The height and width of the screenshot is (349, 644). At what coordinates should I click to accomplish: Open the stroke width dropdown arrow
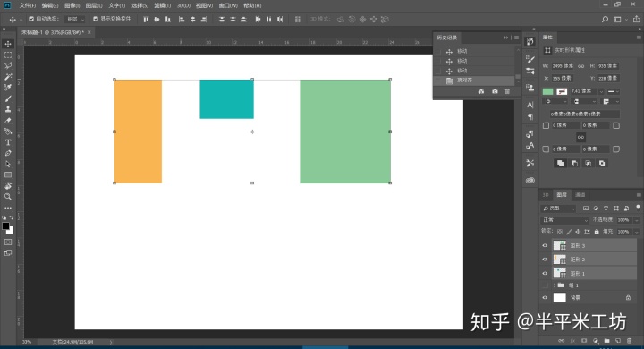pyautogui.click(x=601, y=91)
